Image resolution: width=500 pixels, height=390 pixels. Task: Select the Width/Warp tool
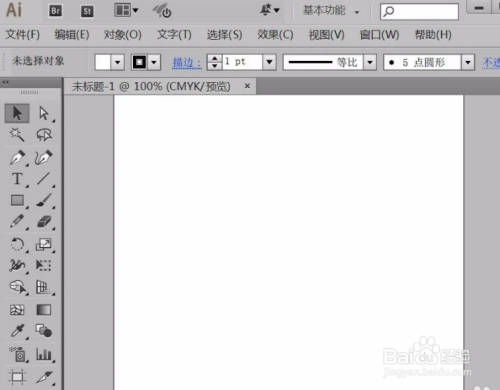(x=17, y=266)
